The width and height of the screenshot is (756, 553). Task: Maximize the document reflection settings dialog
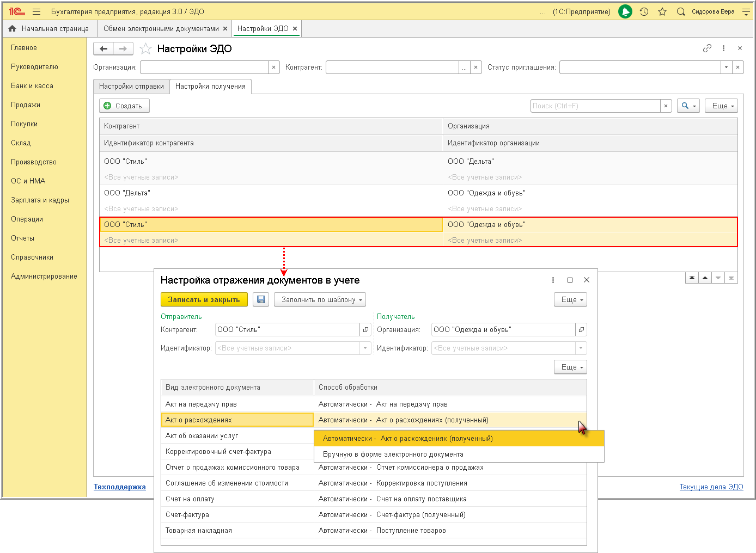[570, 280]
